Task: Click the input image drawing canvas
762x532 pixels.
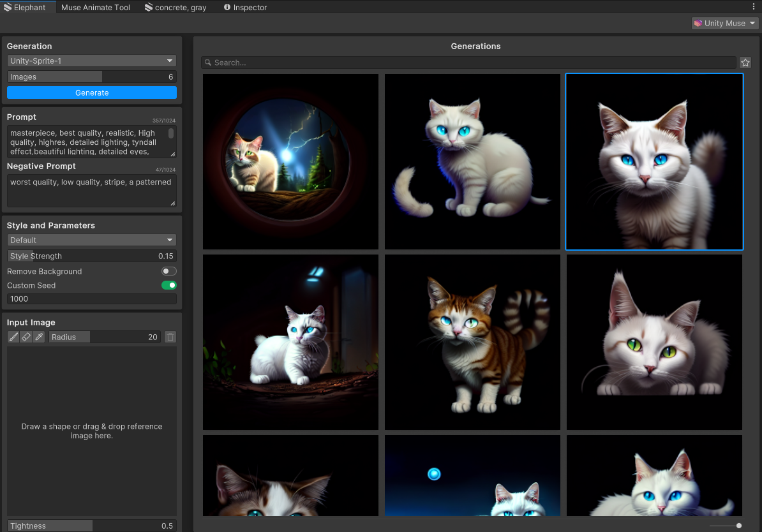Action: coord(91,431)
